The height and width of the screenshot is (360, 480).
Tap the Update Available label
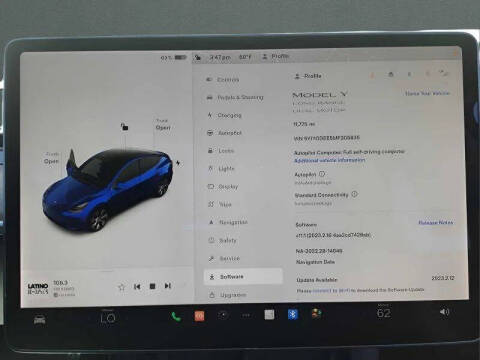(317, 280)
